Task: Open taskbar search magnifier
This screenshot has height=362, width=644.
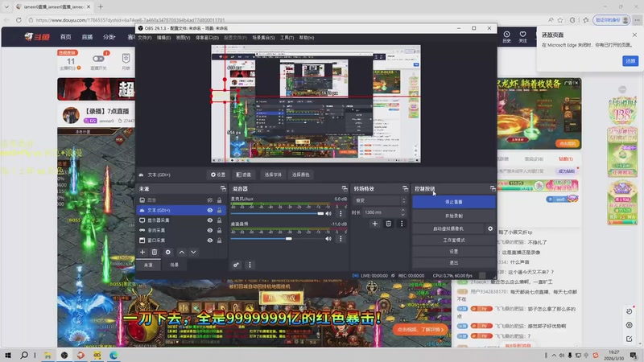Action: coord(24,355)
